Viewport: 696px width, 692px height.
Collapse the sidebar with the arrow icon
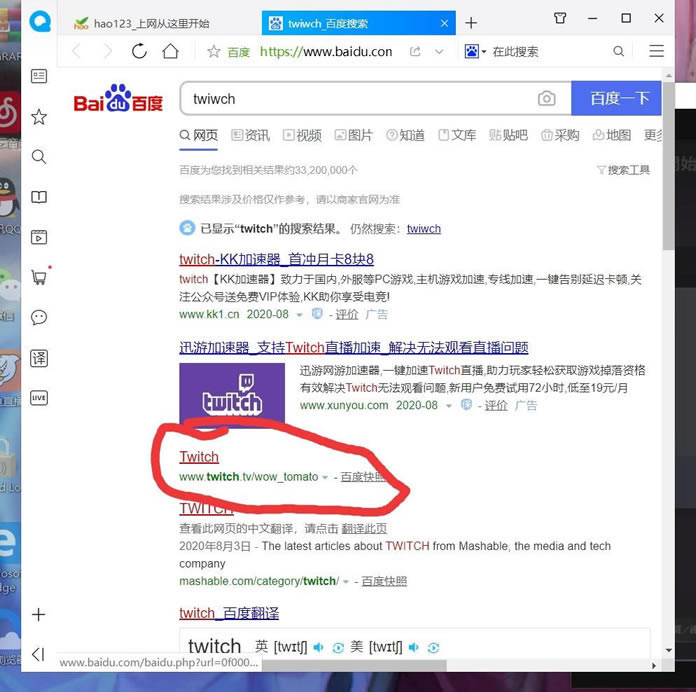[x=38, y=654]
